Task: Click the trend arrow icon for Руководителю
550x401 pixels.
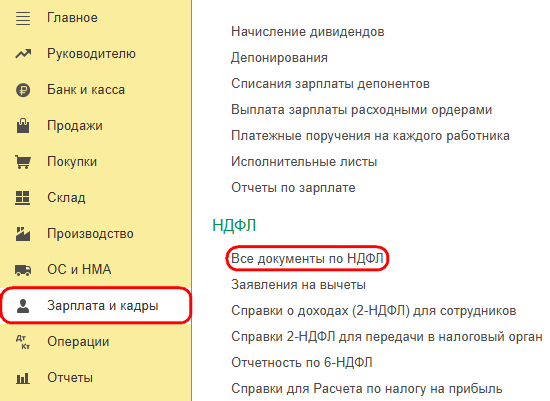Action: 23,54
